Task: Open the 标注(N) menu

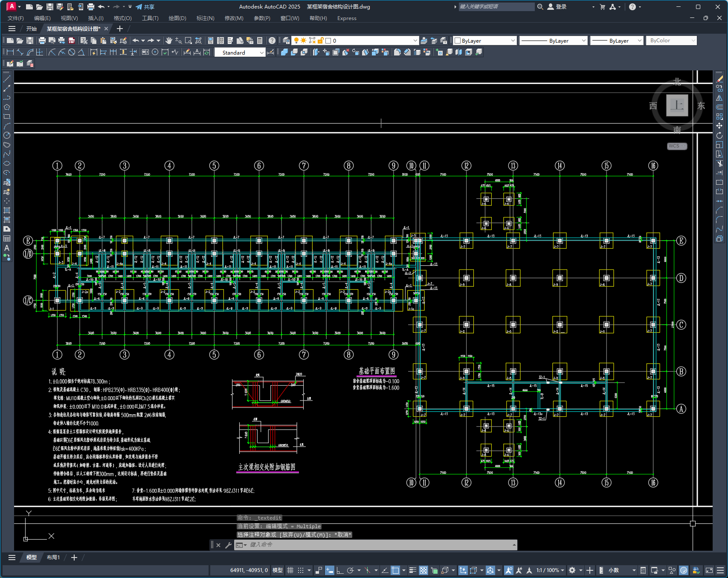Action: [x=205, y=18]
